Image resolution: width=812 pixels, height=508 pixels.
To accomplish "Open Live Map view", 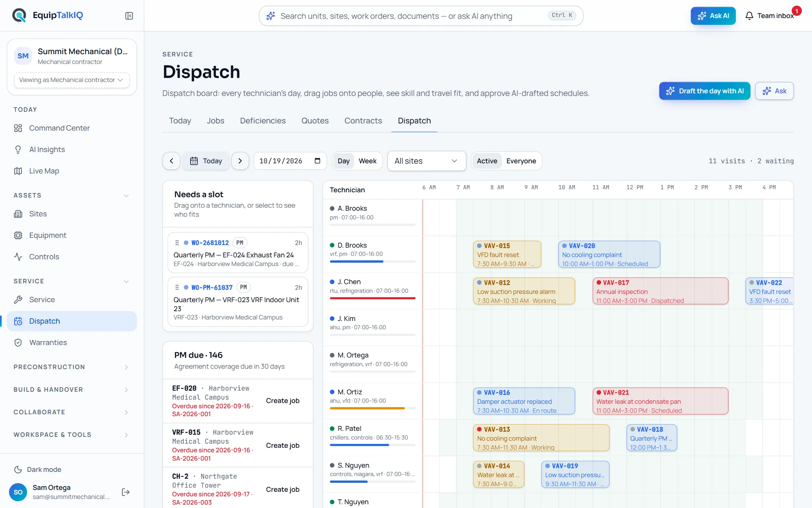I will (x=72, y=171).
